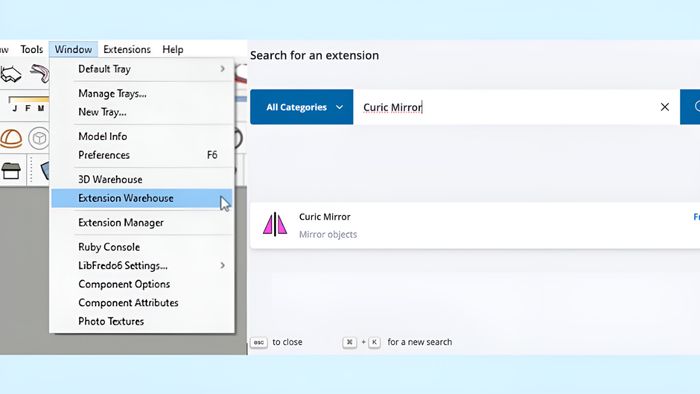Open Component Attributes menu entry
This screenshot has width=700, height=394.
(x=142, y=303)
